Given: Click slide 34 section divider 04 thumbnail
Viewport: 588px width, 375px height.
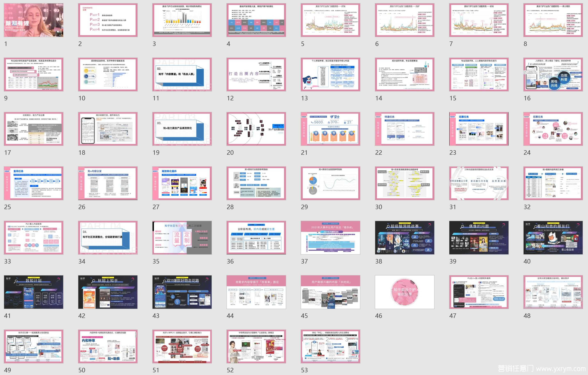Looking at the screenshot, I should tap(108, 238).
